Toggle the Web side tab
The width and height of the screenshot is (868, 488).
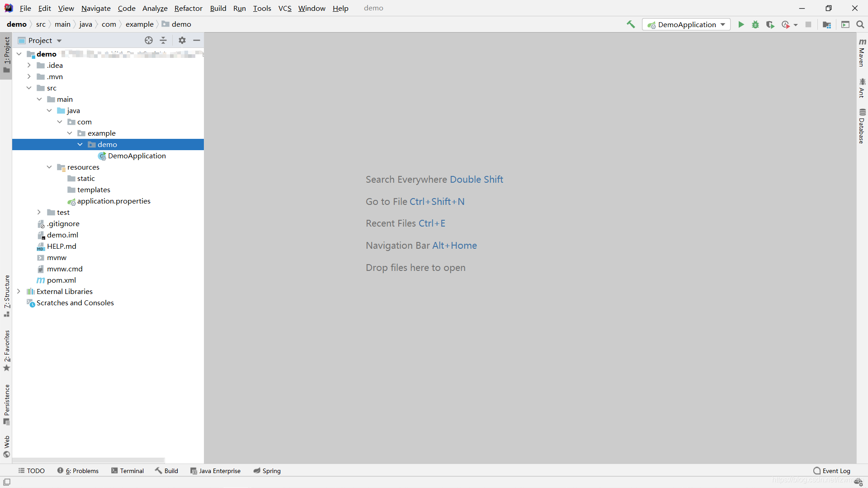pos(6,447)
